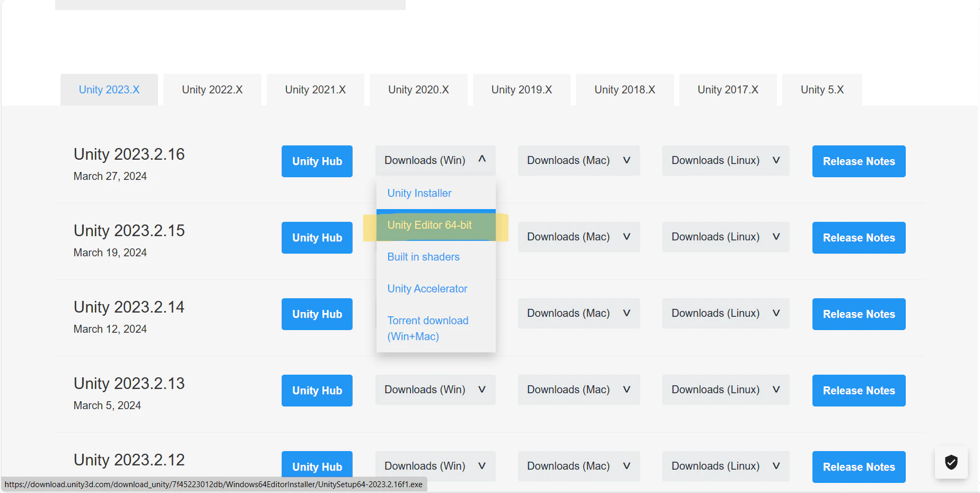
Task: Click the March 19, 2024 release date
Action: click(110, 253)
